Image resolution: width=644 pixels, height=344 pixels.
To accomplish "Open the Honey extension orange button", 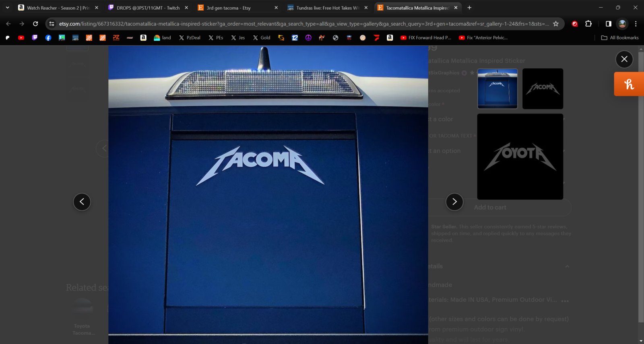I will [629, 84].
